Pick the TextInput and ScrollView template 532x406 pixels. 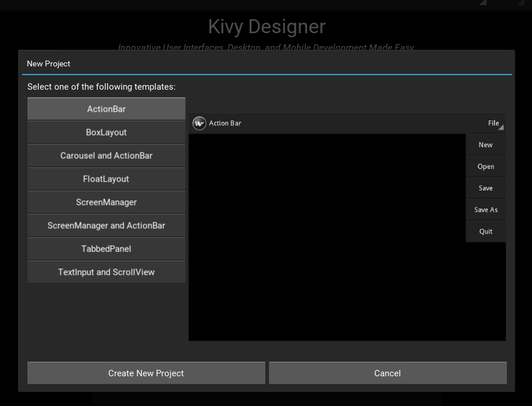(106, 272)
